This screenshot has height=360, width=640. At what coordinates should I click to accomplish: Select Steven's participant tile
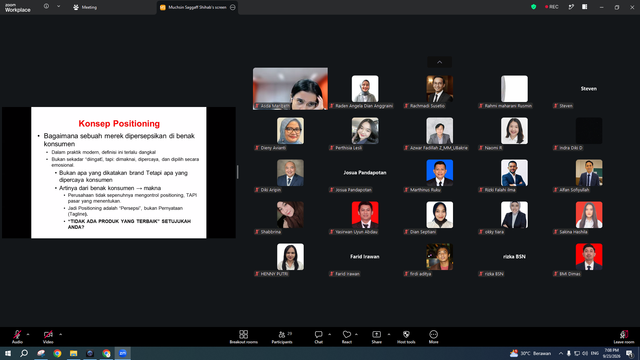tap(589, 89)
